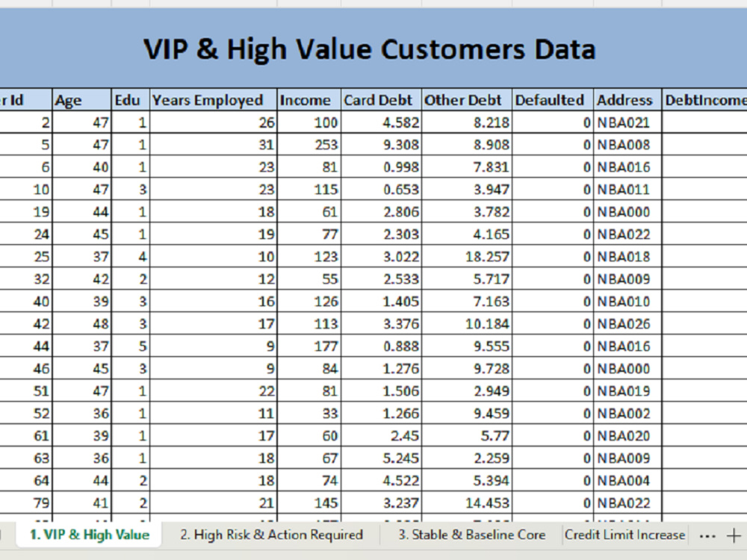Select Income cell with value 126
Viewport: 747px width, 560px height.
coord(309,302)
